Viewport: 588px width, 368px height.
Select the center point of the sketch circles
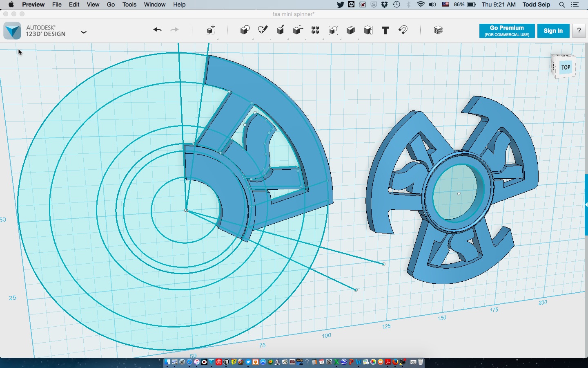186,211
